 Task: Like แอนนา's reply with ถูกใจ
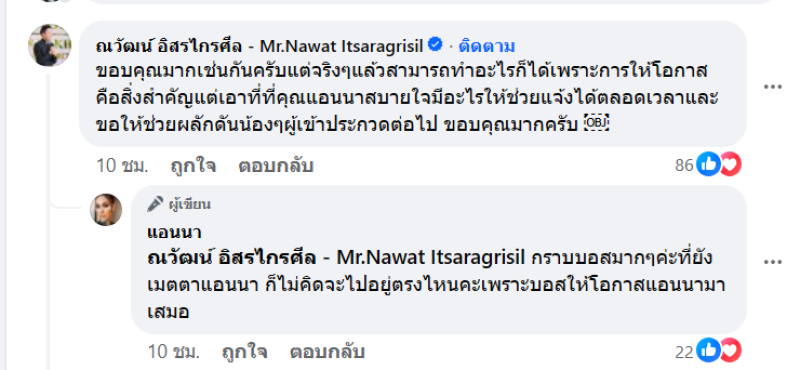(244, 352)
